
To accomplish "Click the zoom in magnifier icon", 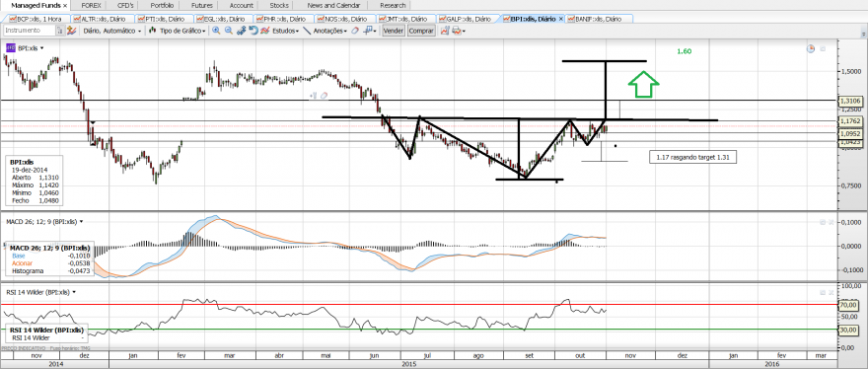I will (x=216, y=31).
